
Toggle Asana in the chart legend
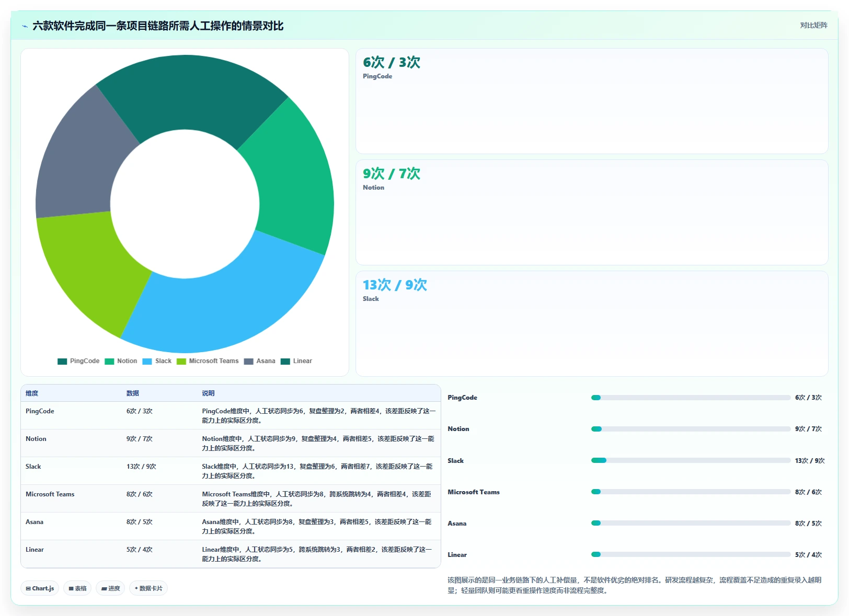pos(259,361)
